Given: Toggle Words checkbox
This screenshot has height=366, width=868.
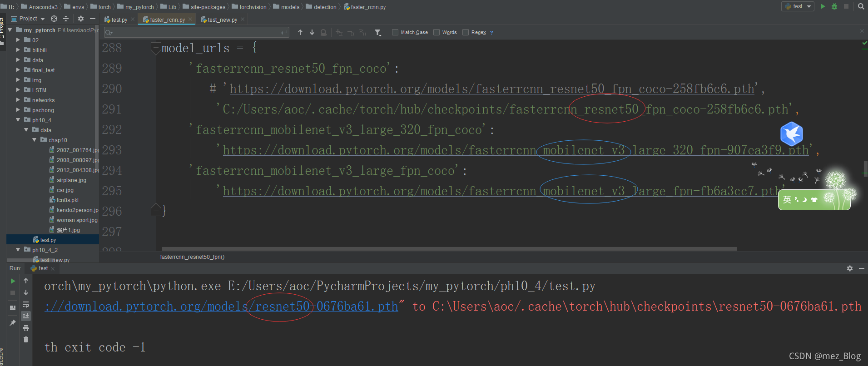Looking at the screenshot, I should pos(436,32).
